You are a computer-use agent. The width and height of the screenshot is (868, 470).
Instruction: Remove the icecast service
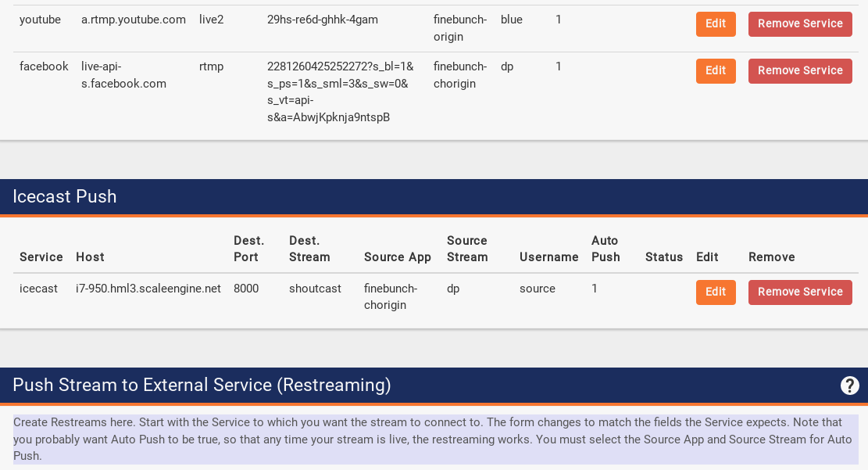799,292
